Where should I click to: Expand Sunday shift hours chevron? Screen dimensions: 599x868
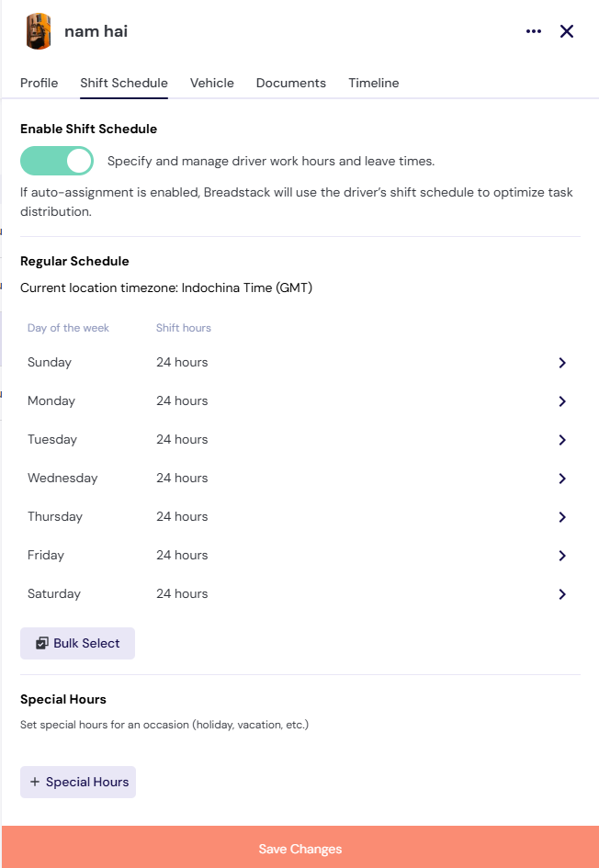(562, 363)
